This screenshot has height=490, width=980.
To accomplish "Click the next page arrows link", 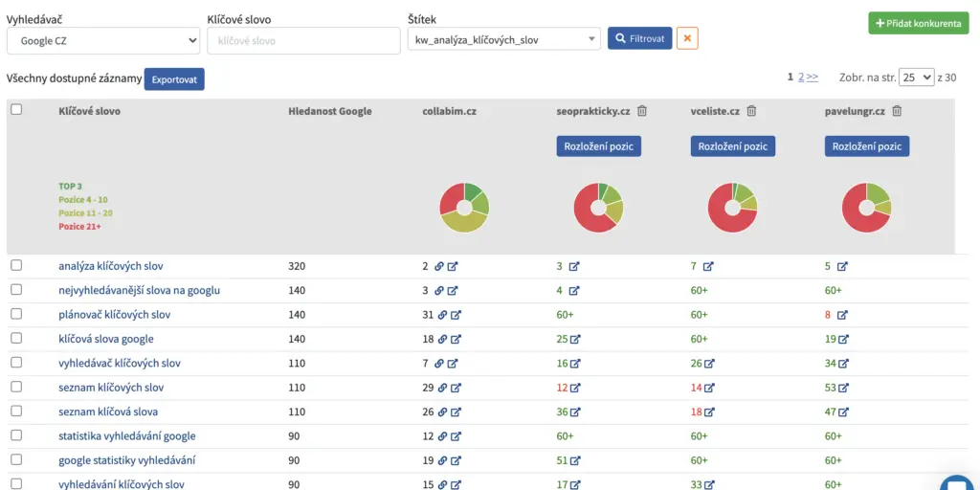I will pyautogui.click(x=813, y=78).
